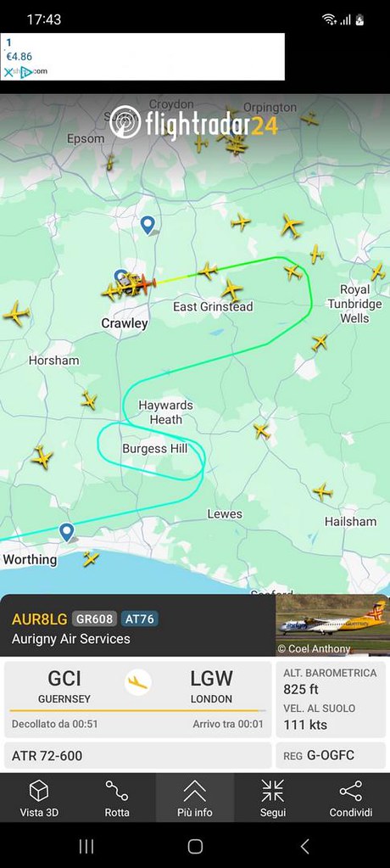
Task: Tap the GR608 flight number badge
Action: (95, 619)
